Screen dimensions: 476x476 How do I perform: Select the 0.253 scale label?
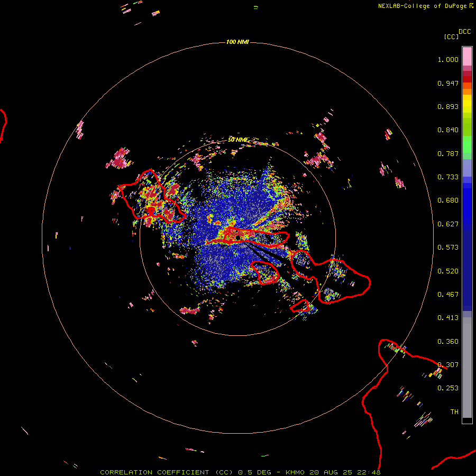click(448, 388)
